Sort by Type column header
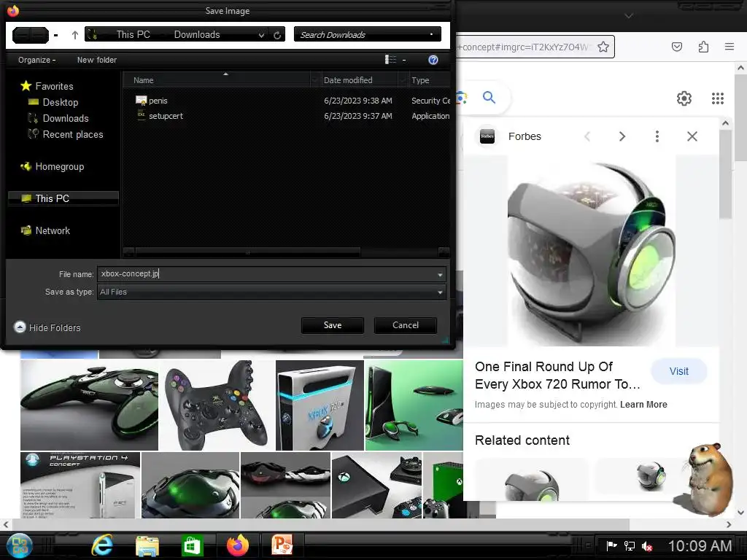Screen dimensions: 747x560 click(429, 80)
